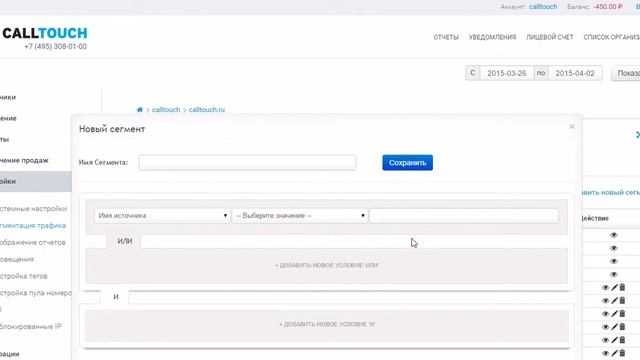Screen dimensions: 640x360
Task: Click the ИЛИ label in the condition block
Action: [124, 241]
